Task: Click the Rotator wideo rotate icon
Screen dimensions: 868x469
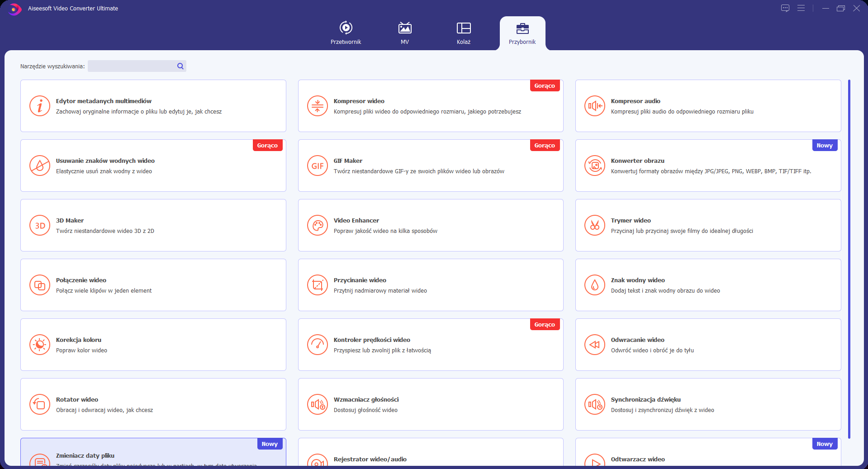Action: pos(40,404)
